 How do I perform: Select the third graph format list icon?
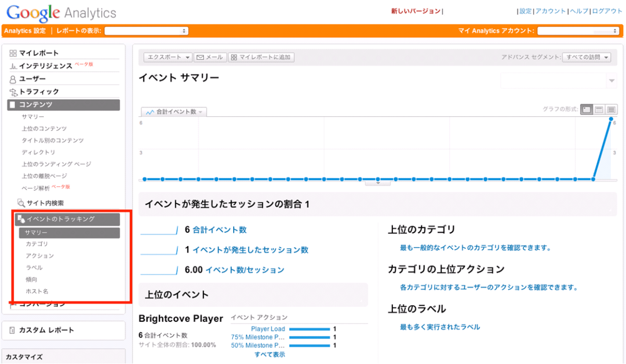[x=611, y=110]
